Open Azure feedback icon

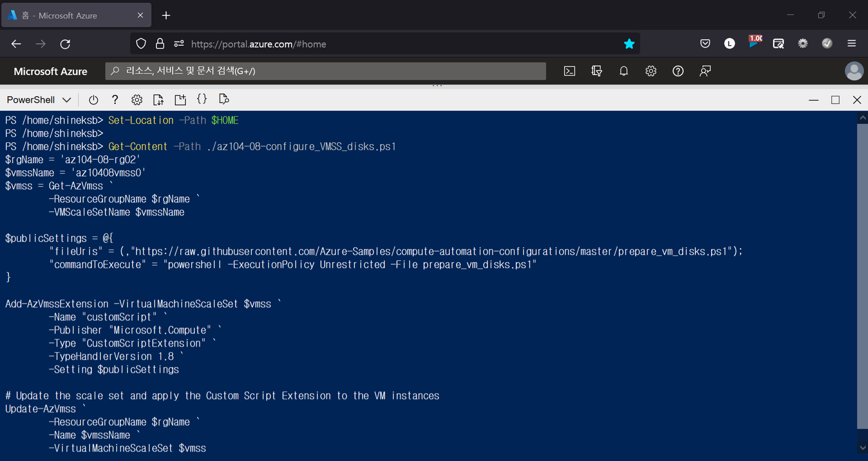705,71
